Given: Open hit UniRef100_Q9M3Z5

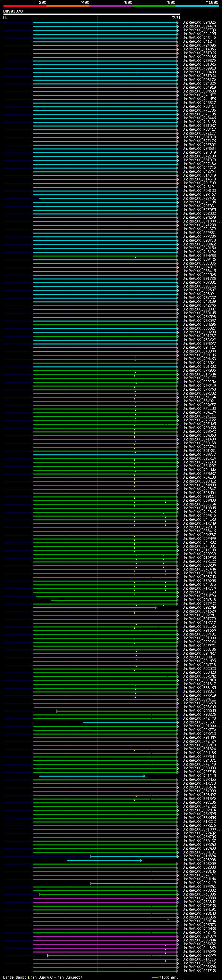Looking at the screenshot, I should click(199, 23).
